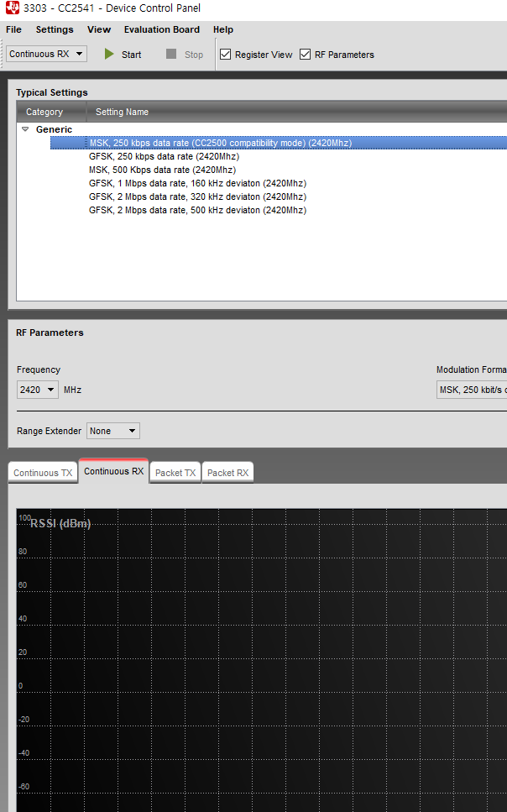Click the grey Stop square icon

(x=171, y=54)
